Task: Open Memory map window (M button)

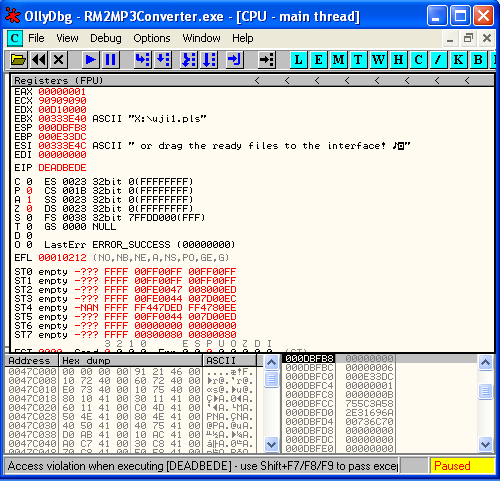Action: [x=339, y=60]
